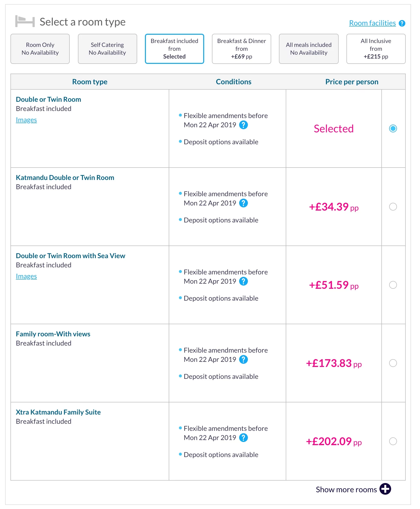Choose the All Inclusive board tab
The image size is (420, 509).
(376, 49)
